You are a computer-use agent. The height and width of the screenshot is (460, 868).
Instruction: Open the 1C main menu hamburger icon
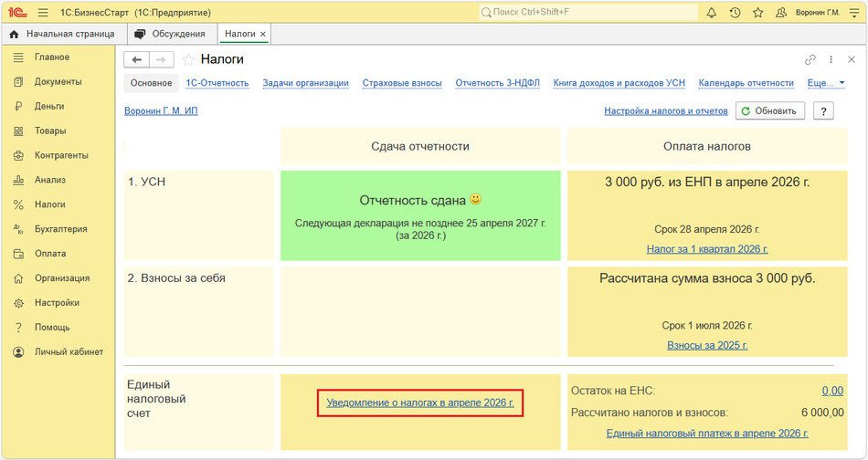(43, 12)
